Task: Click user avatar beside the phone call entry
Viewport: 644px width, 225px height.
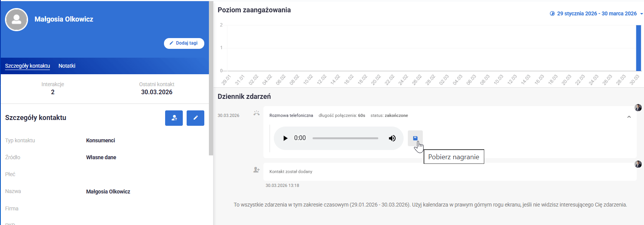Action: tap(638, 108)
